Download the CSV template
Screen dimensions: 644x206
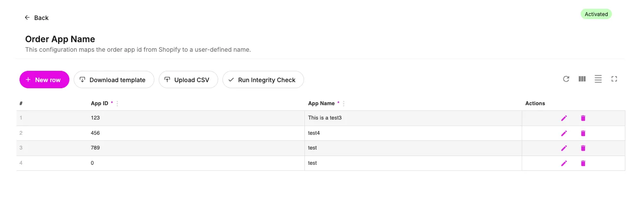(114, 80)
